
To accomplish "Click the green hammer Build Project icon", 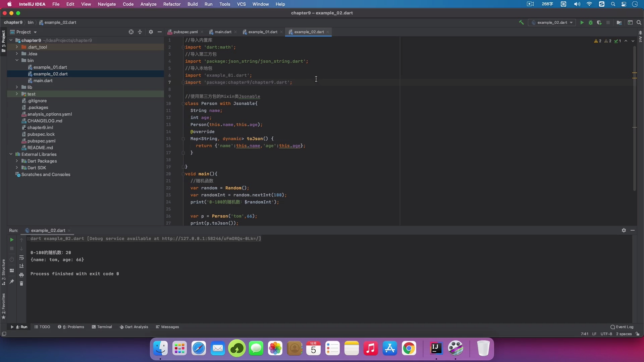I will pyautogui.click(x=521, y=22).
